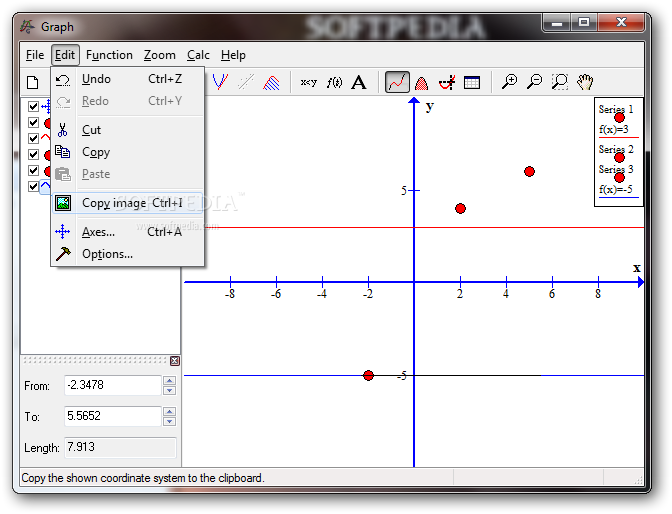Toggle the fourth function list checkbox

(33, 154)
